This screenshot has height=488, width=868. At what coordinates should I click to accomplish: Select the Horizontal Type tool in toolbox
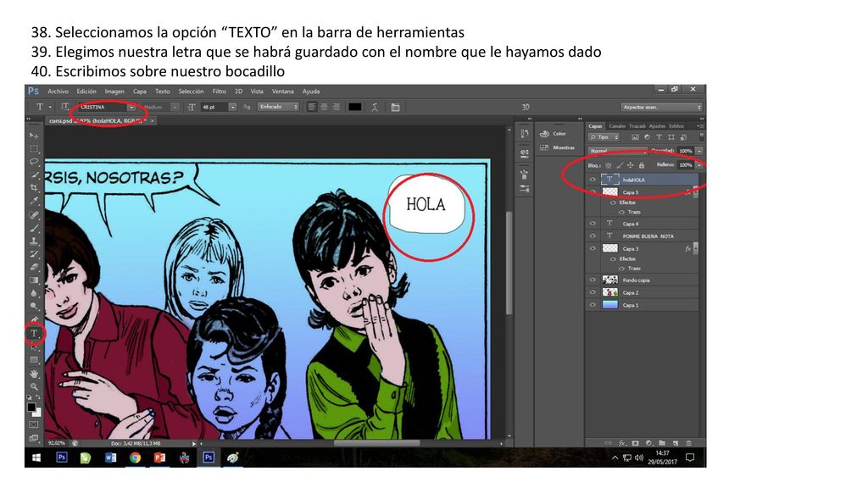click(x=34, y=333)
